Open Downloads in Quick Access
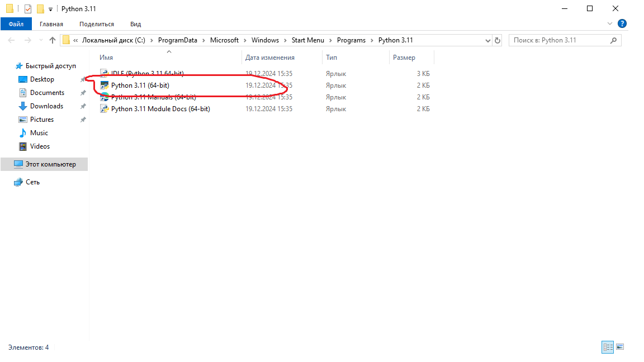 (x=46, y=106)
